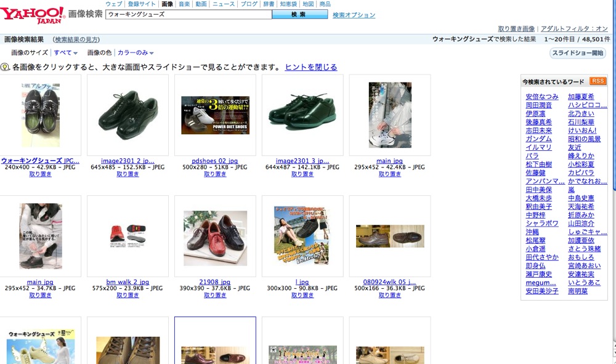The height and width of the screenshot is (364, 616).
Task: Open the 検索オプション link
Action: pos(354,15)
